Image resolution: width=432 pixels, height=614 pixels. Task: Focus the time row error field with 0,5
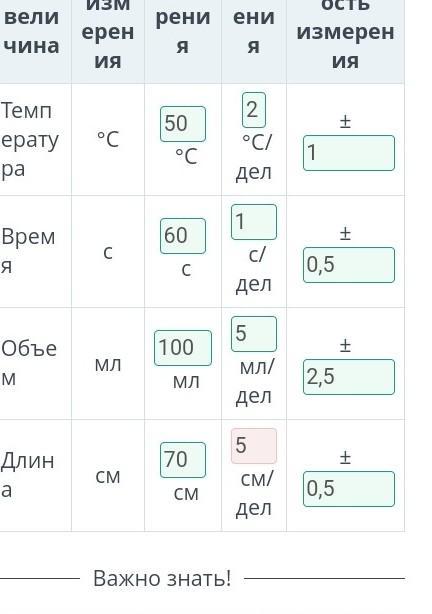pos(349,265)
